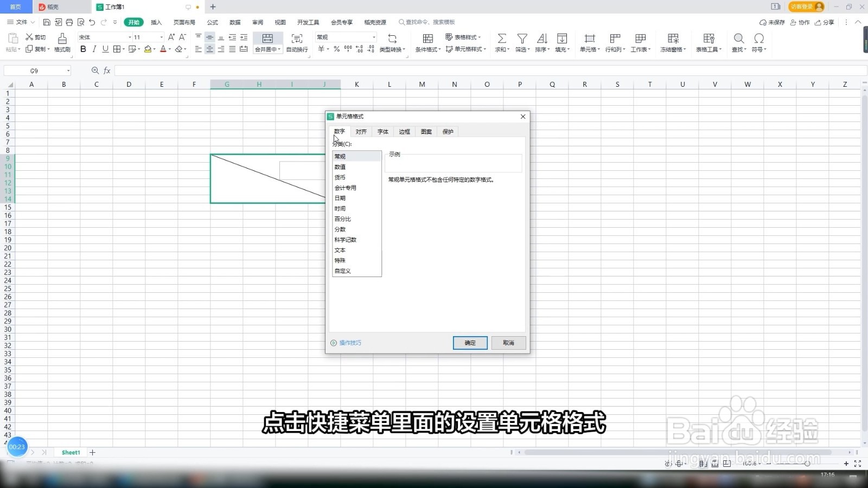Click the visitor login (访客登录) button
The width and height of the screenshot is (868, 488).
pos(806,7)
